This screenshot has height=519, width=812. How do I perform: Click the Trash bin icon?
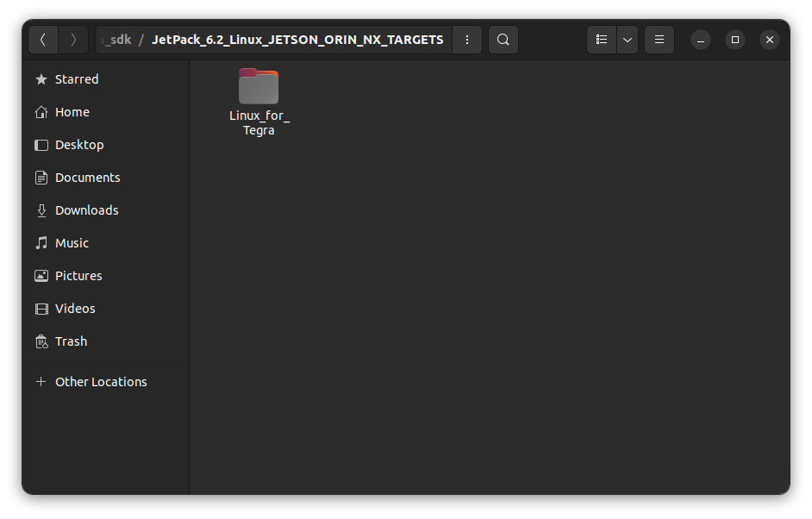(41, 341)
